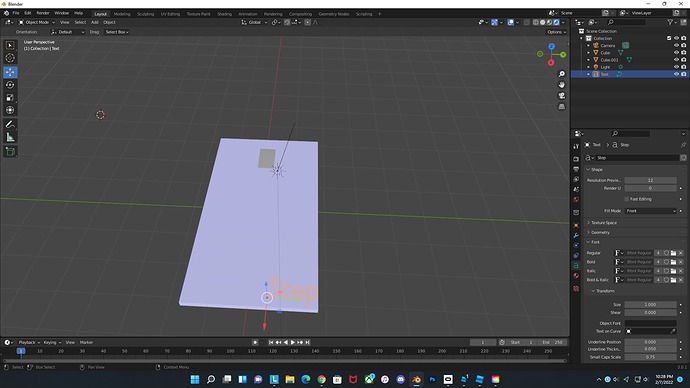Hide the Text object in viewport
The width and height of the screenshot is (690, 388).
pos(676,74)
